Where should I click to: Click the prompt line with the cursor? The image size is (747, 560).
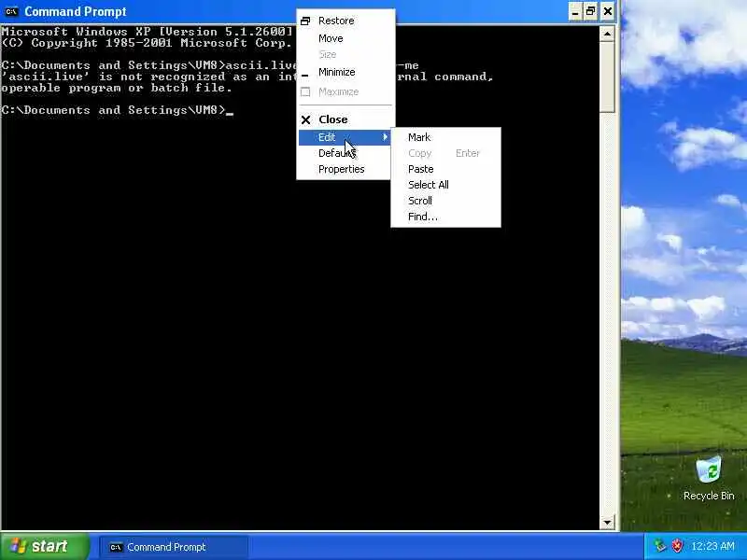[x=118, y=110]
